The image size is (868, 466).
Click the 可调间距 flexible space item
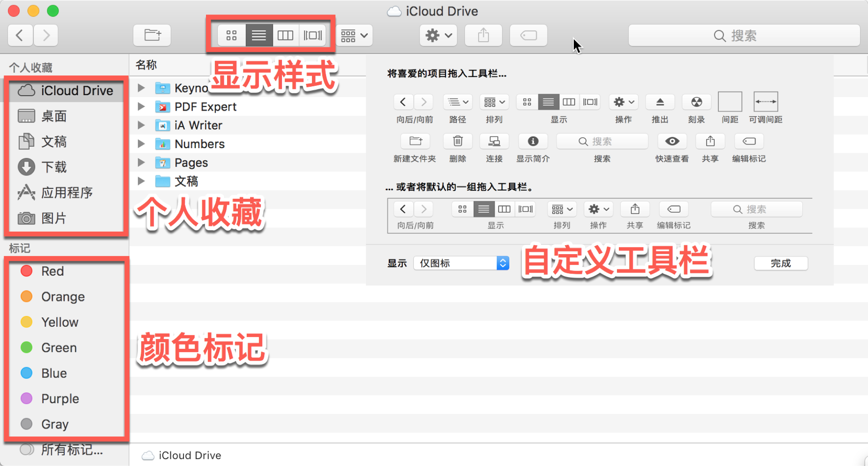[x=766, y=102]
